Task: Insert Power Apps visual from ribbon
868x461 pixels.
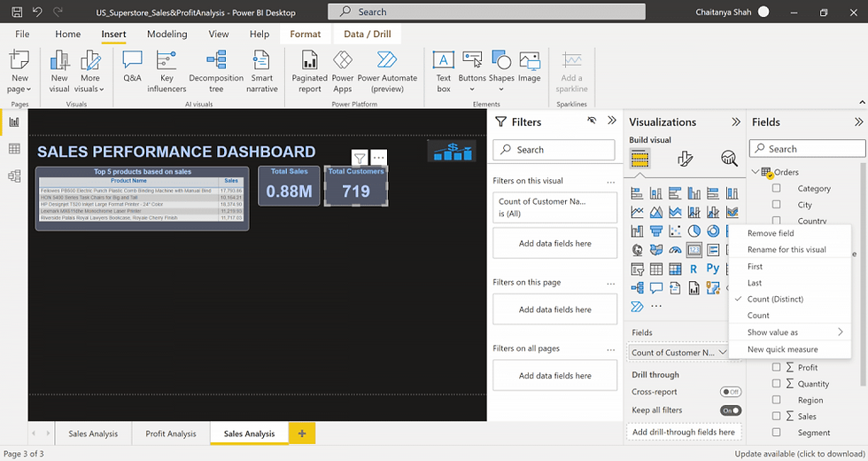Action: click(343, 72)
